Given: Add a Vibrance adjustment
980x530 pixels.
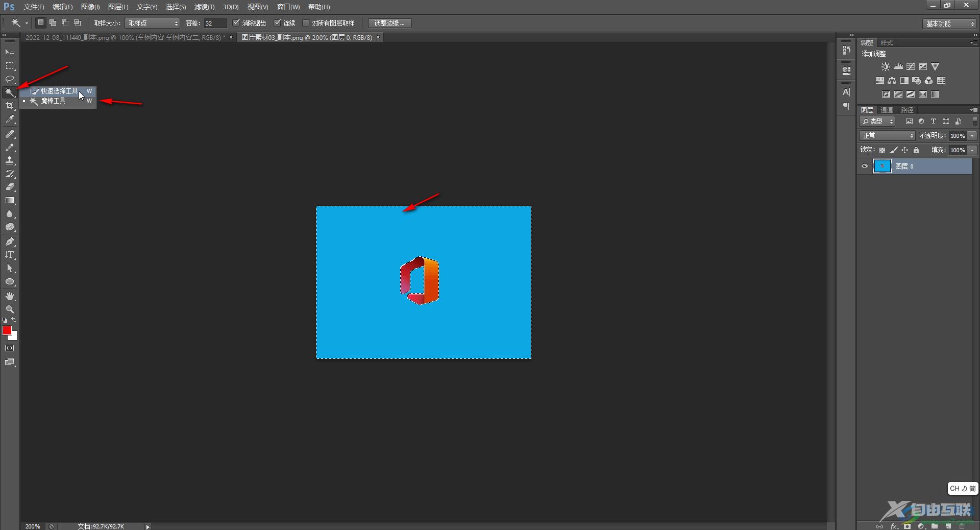Looking at the screenshot, I should click(x=935, y=67).
